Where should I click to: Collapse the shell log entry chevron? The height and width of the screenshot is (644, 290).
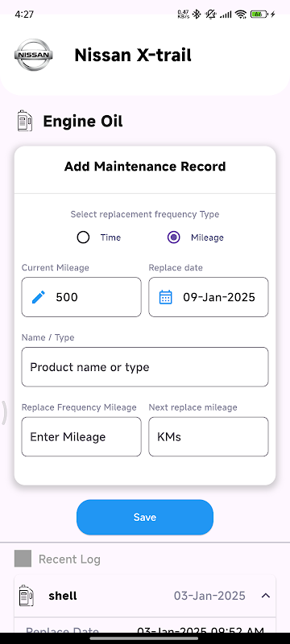tap(266, 596)
